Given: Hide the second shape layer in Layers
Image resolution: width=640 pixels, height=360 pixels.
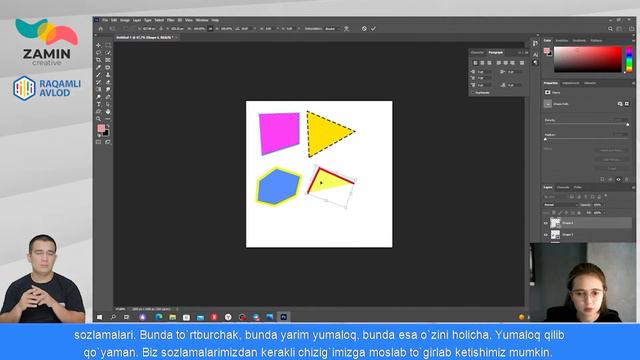Looking at the screenshot, I should pos(546,235).
